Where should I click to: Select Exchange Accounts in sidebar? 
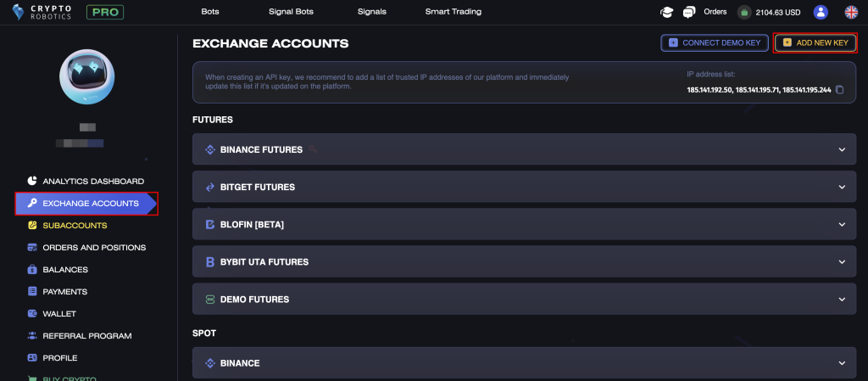(x=86, y=204)
